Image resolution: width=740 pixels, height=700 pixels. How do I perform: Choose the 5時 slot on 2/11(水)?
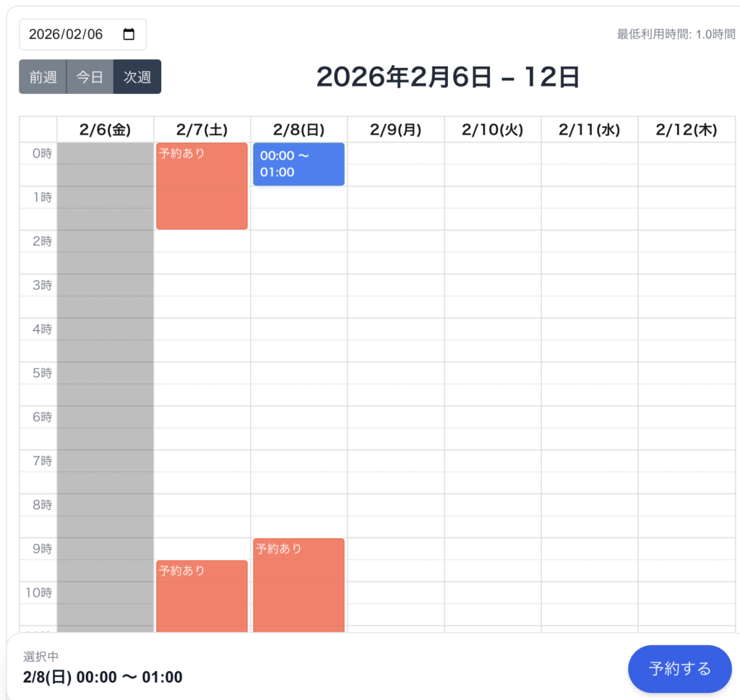[589, 373]
